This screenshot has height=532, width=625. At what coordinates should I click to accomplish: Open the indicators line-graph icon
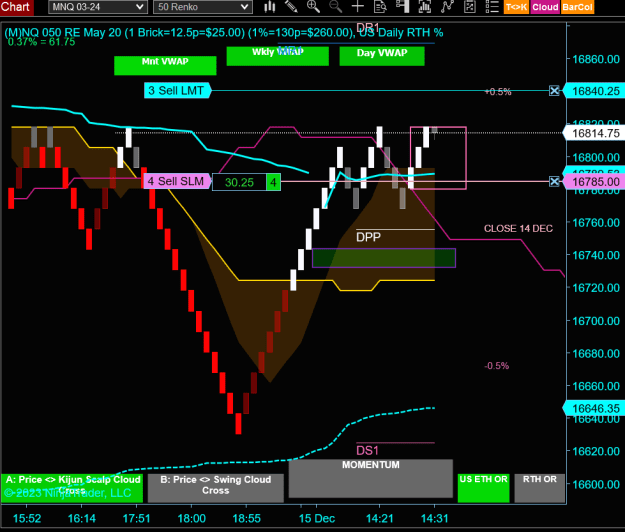[447, 6]
